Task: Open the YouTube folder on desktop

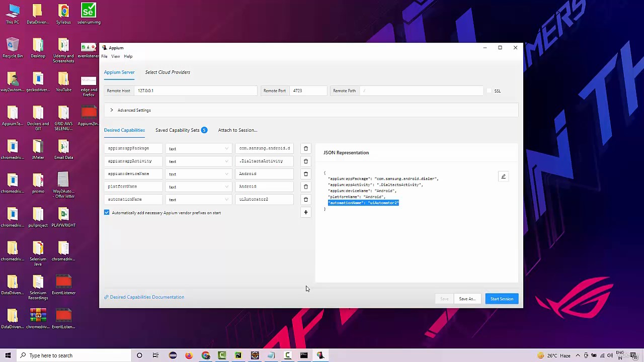Action: point(63,82)
